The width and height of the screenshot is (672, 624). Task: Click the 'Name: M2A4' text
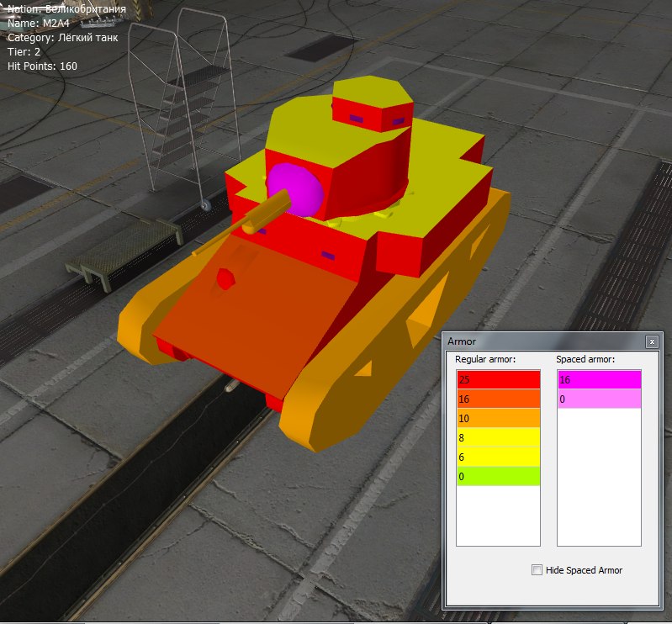(39, 24)
